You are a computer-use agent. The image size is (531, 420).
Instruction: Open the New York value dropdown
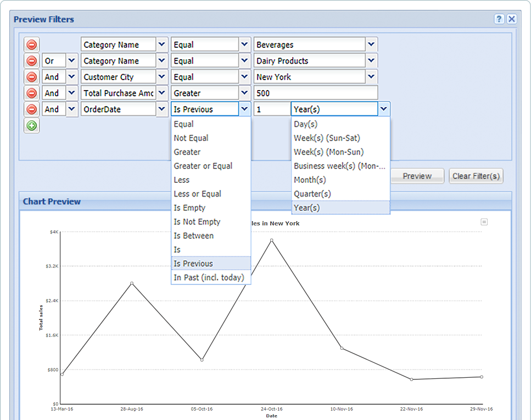372,77
